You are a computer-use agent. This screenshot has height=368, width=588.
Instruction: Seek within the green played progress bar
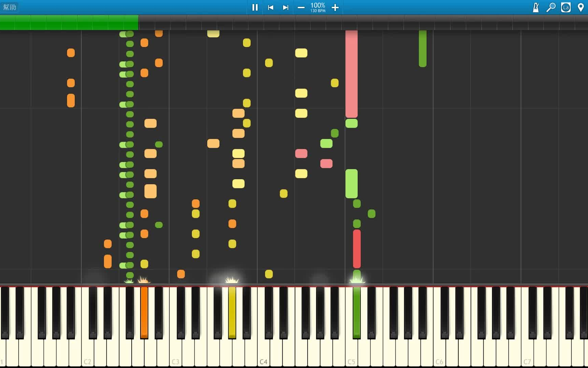tap(69, 22)
